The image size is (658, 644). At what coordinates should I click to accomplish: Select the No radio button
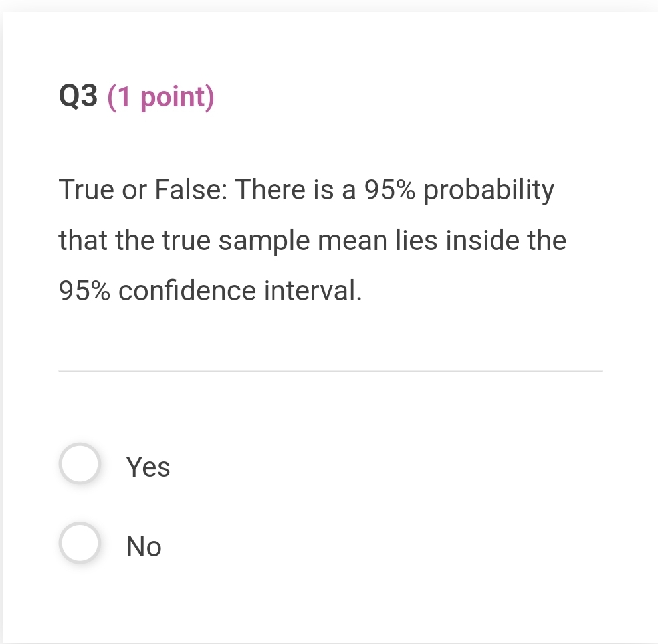[80, 543]
